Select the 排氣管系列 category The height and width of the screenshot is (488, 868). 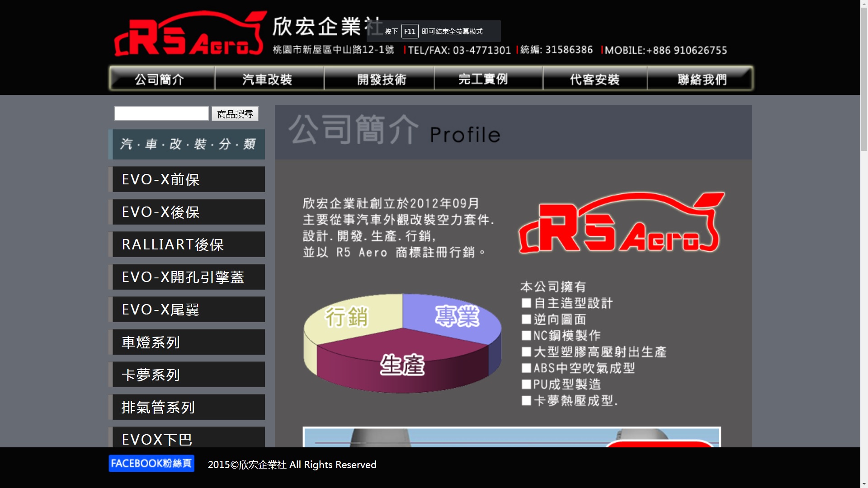[187, 407]
